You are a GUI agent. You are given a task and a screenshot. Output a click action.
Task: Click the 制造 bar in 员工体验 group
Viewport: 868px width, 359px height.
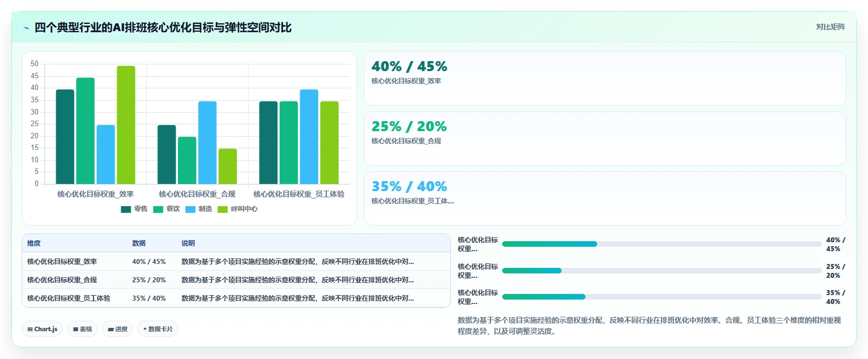coord(309,137)
